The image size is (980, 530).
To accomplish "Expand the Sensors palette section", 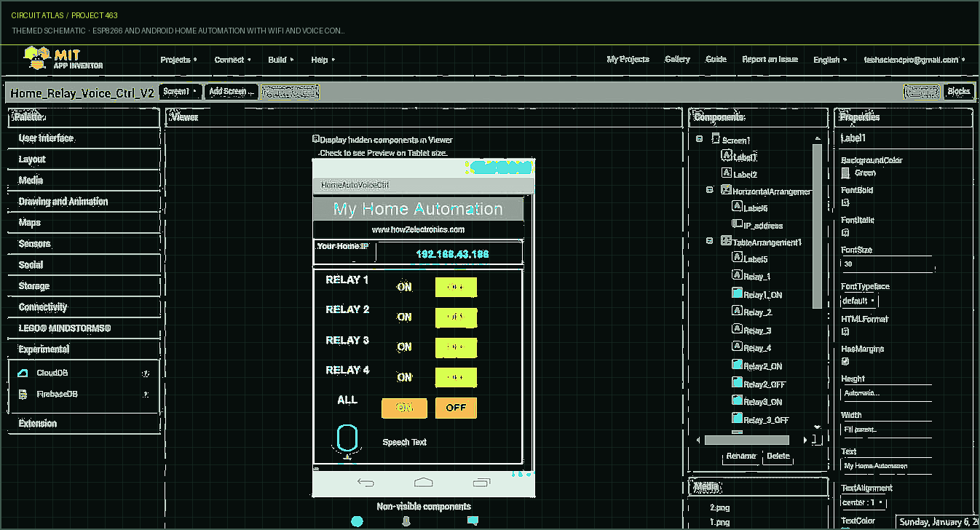I will [84, 244].
